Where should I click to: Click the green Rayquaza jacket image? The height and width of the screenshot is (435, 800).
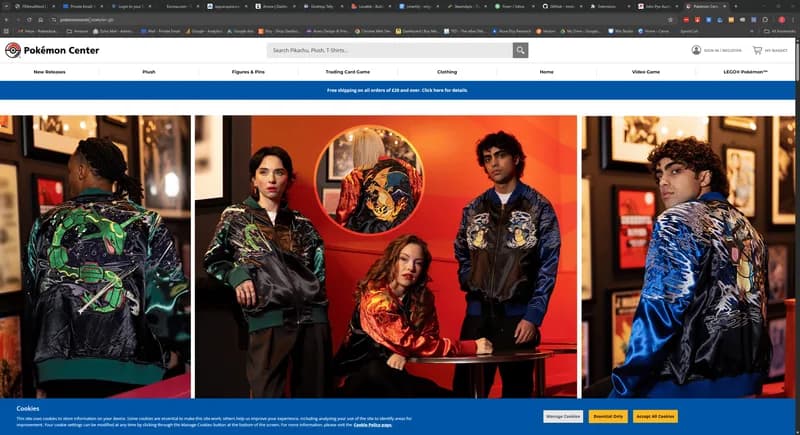pyautogui.click(x=95, y=257)
